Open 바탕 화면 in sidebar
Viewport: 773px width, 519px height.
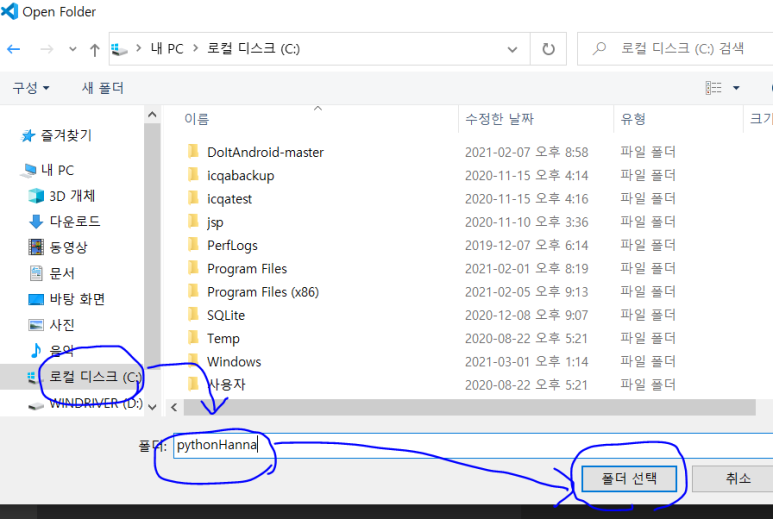click(x=77, y=299)
